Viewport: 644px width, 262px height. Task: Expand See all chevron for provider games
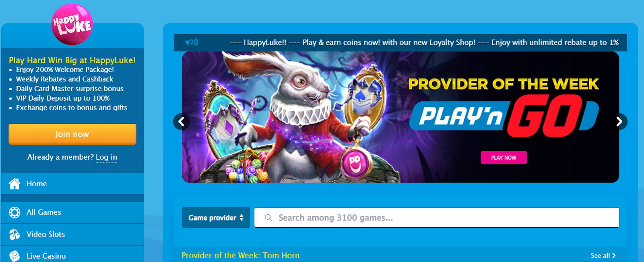(x=614, y=256)
